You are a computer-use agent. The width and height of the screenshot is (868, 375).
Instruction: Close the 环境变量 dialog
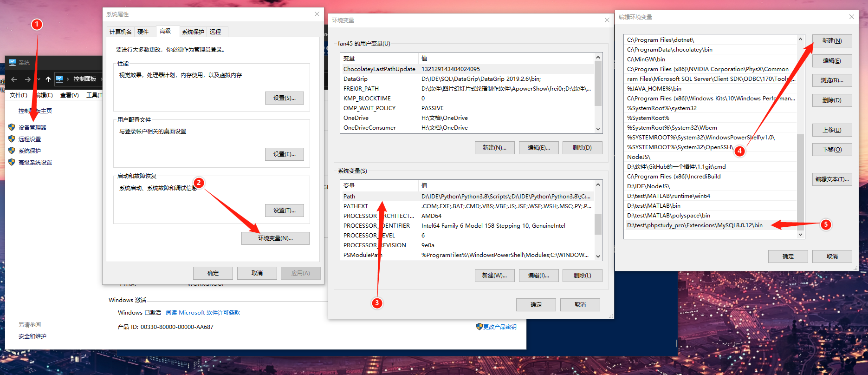[x=607, y=20]
